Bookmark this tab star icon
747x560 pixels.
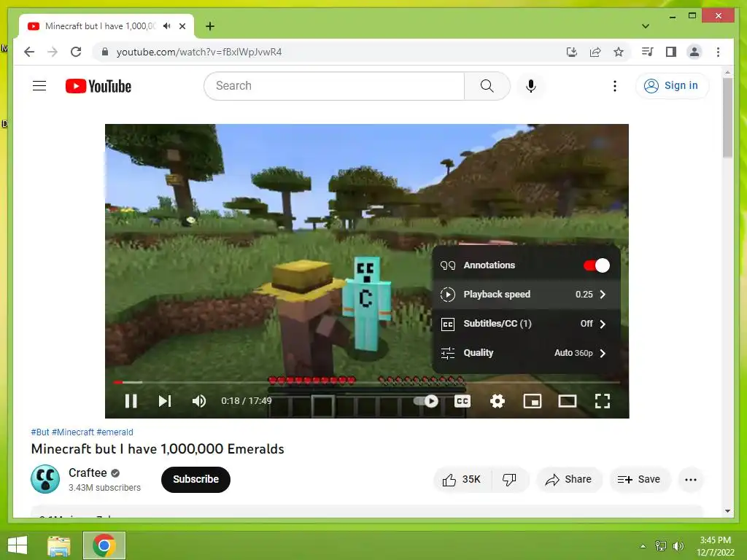click(x=619, y=52)
